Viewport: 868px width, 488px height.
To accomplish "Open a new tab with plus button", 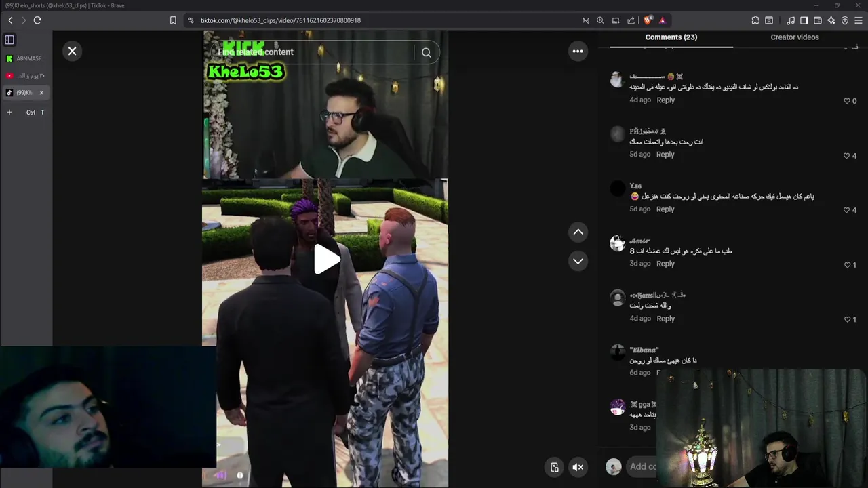I will coord(9,112).
